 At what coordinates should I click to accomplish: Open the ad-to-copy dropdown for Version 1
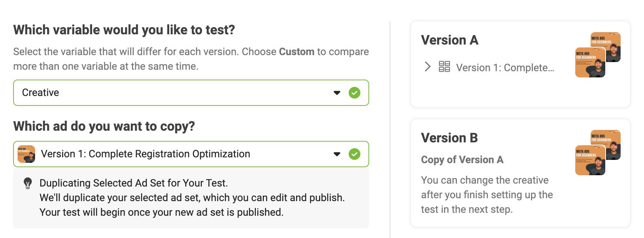tap(191, 154)
